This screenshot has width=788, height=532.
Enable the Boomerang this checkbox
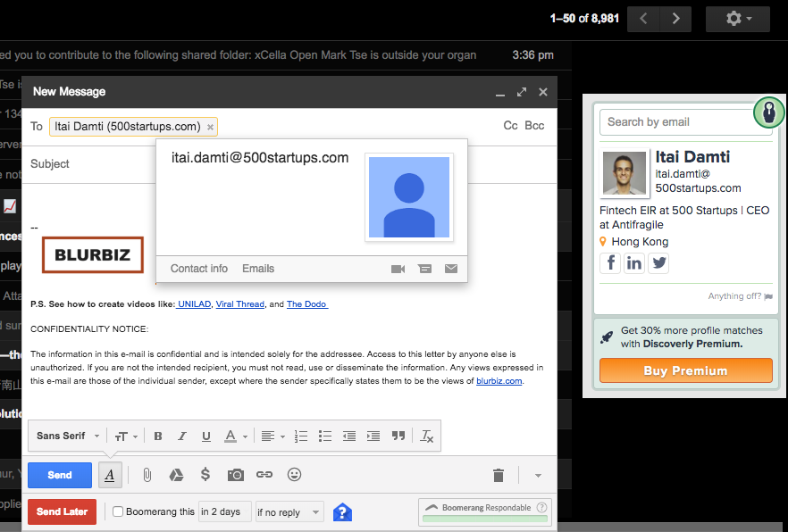point(118,512)
